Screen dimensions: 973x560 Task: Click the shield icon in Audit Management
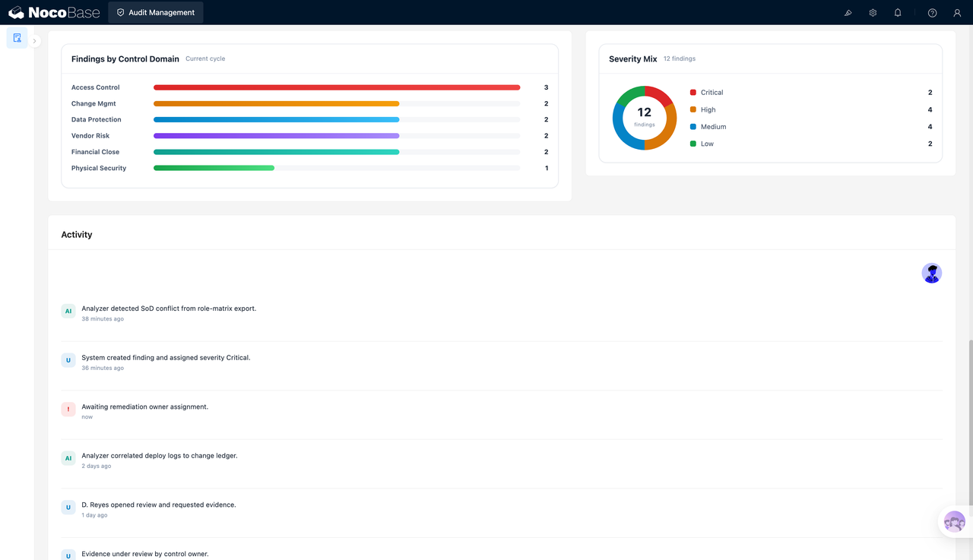tap(120, 12)
